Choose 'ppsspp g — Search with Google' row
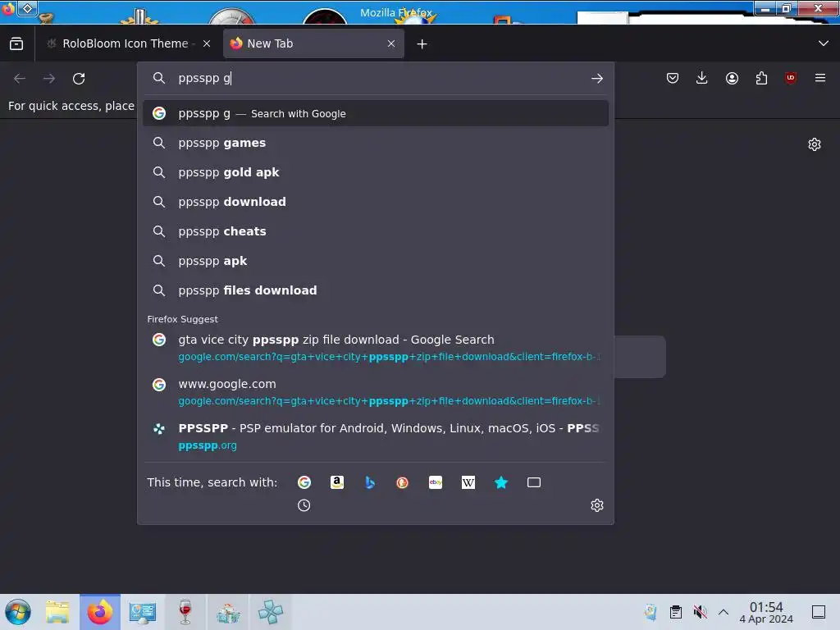This screenshot has width=840, height=630. click(x=376, y=113)
